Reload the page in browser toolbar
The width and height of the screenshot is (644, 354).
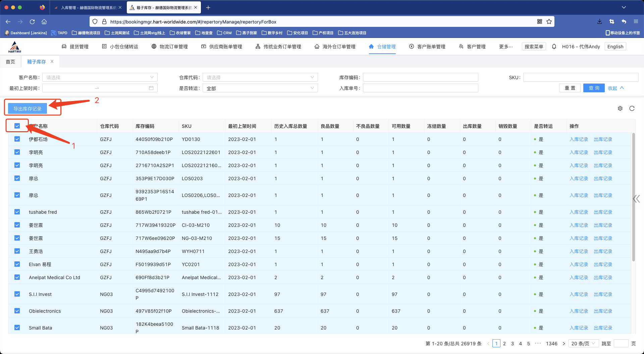[x=32, y=22]
